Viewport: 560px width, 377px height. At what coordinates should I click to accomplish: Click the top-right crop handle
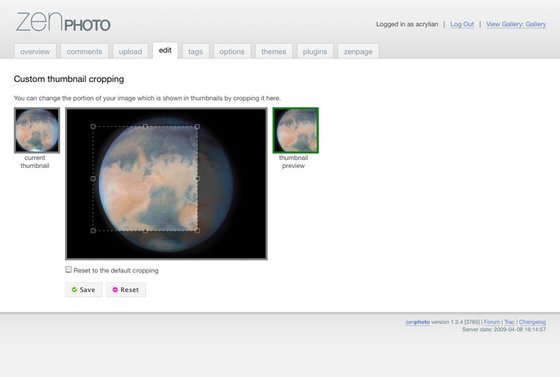click(x=198, y=126)
